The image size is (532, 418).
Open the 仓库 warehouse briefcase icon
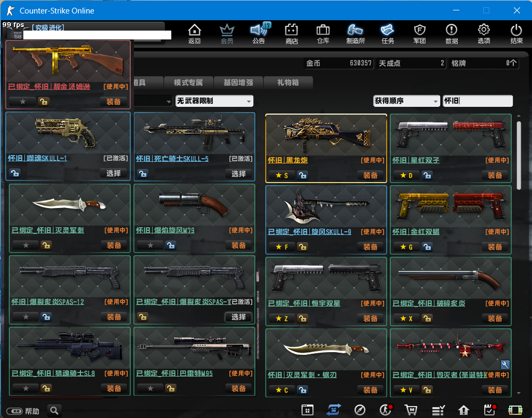[323, 34]
